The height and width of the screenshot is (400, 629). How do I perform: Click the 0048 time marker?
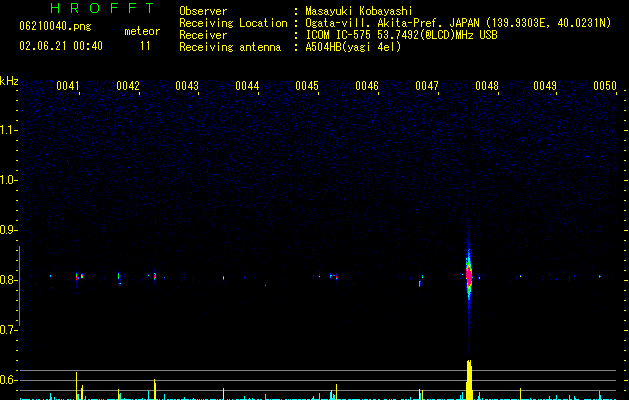pos(487,86)
